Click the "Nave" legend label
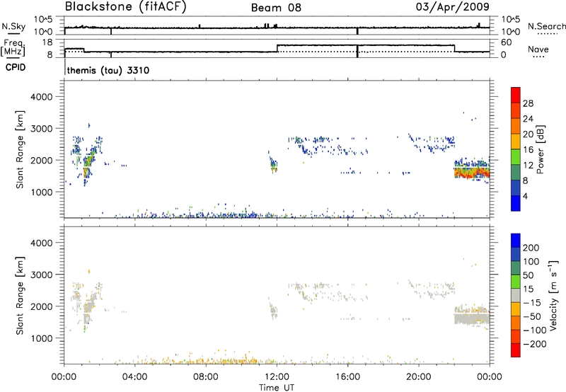 click(538, 50)
